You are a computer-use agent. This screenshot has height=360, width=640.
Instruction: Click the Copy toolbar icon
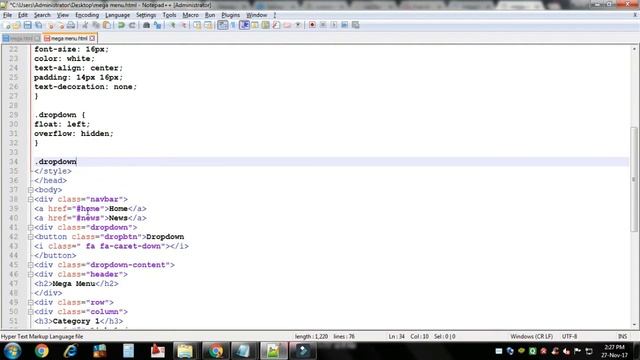coord(96,25)
